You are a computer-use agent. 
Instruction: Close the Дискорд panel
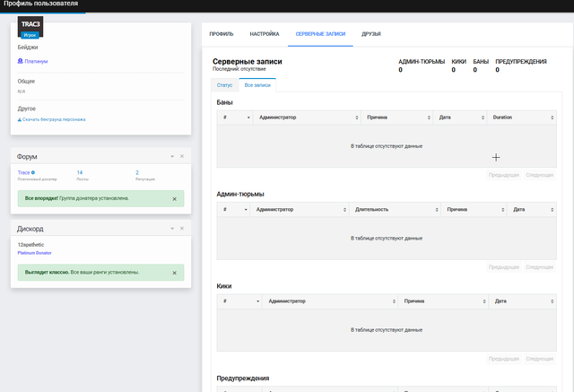[182, 229]
